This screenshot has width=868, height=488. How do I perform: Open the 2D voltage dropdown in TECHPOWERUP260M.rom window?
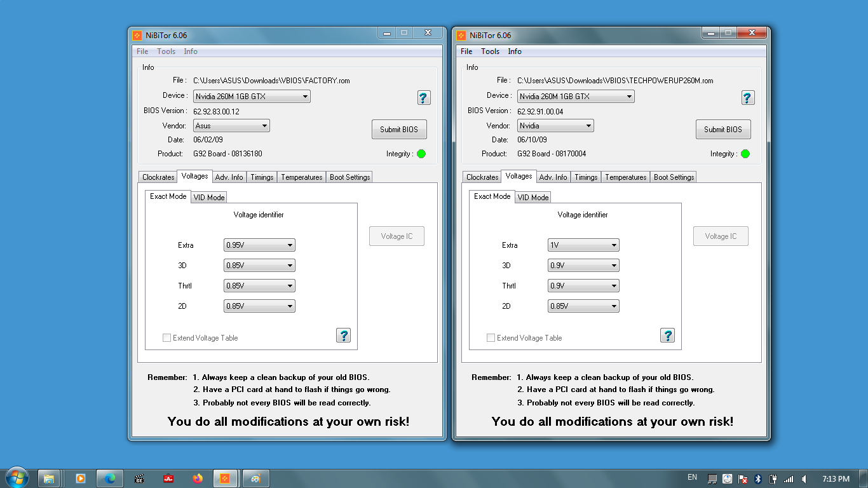tap(583, 306)
